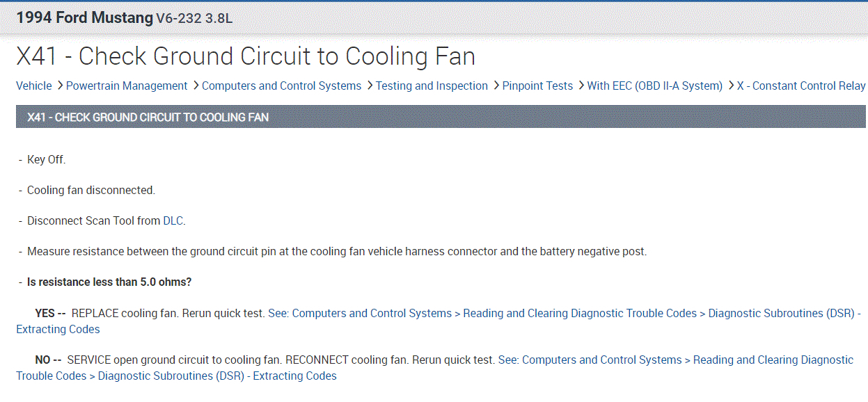The width and height of the screenshot is (868, 402).
Task: Open Extracting Codes link under YES result
Action: click(x=57, y=329)
